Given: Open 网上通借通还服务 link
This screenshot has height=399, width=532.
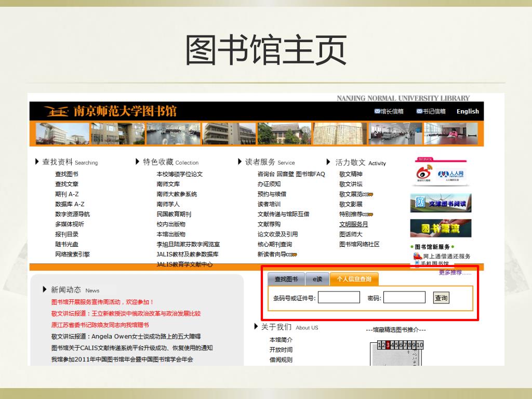Looking at the screenshot, I should point(446,256).
